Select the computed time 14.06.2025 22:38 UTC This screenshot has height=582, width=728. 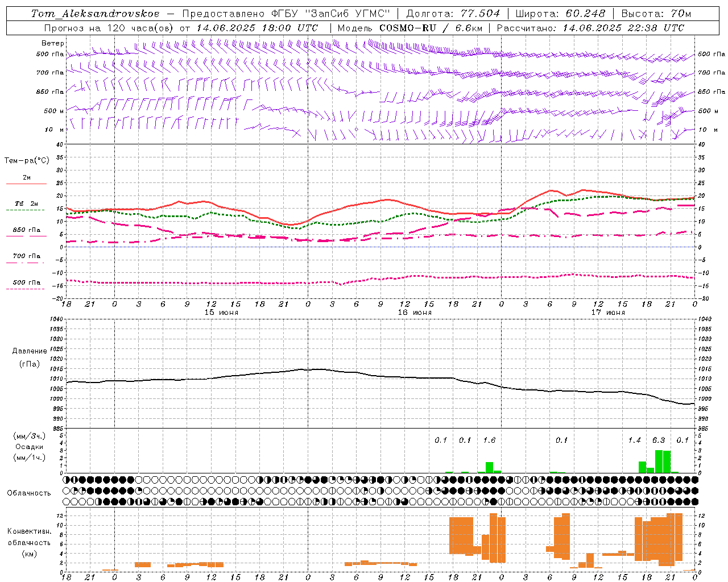623,28
